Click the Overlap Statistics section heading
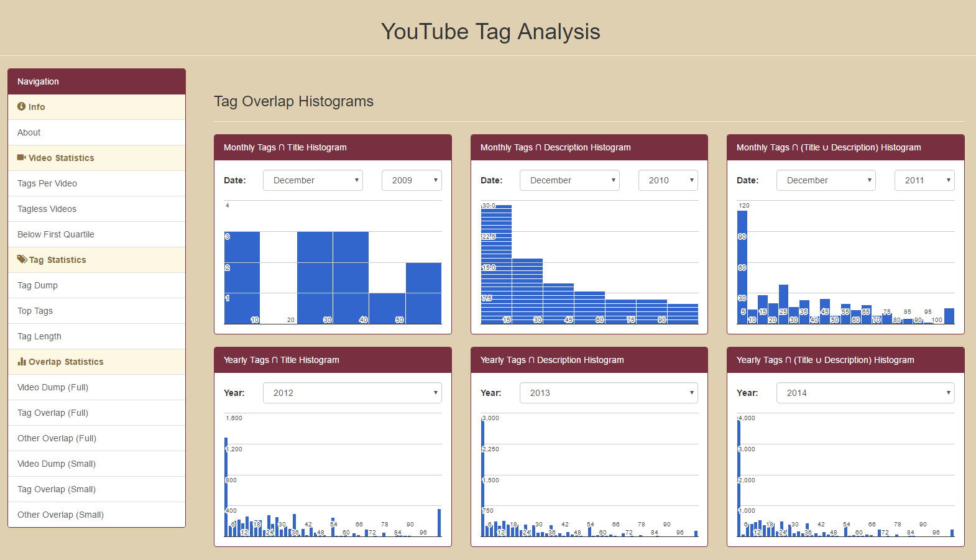976x560 pixels. click(96, 362)
